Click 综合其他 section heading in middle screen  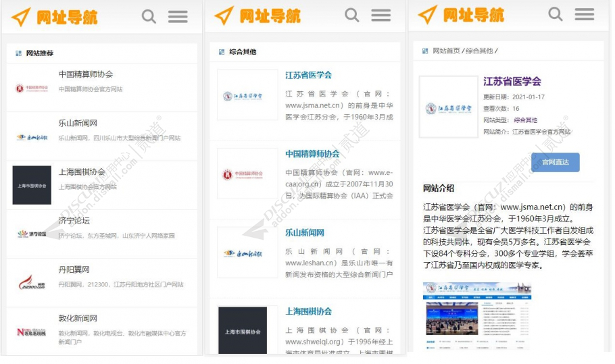[243, 52]
